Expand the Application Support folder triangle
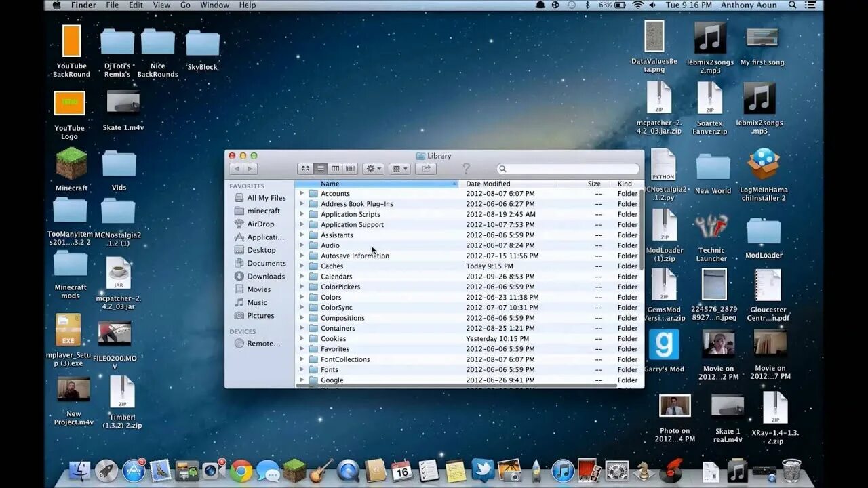The height and width of the screenshot is (488, 868). tap(302, 224)
